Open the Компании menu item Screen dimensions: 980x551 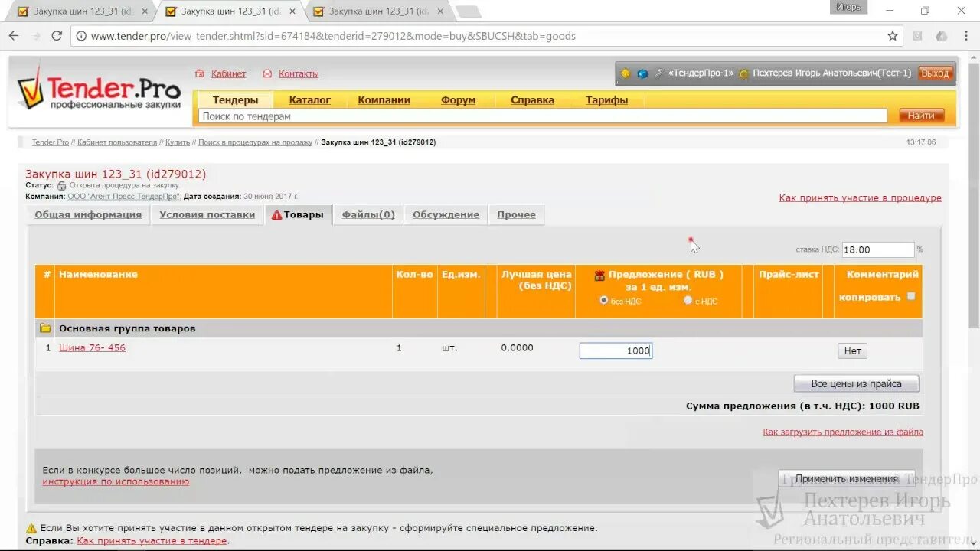click(384, 100)
